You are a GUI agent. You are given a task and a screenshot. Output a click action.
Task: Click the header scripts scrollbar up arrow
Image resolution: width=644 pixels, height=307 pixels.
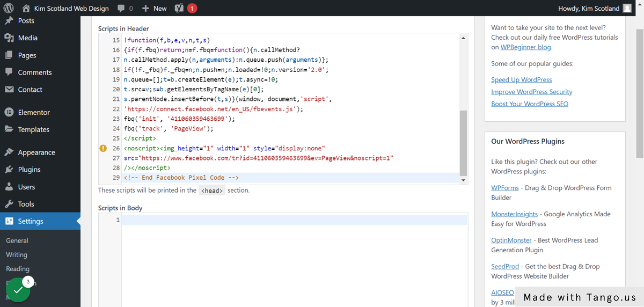pos(464,39)
